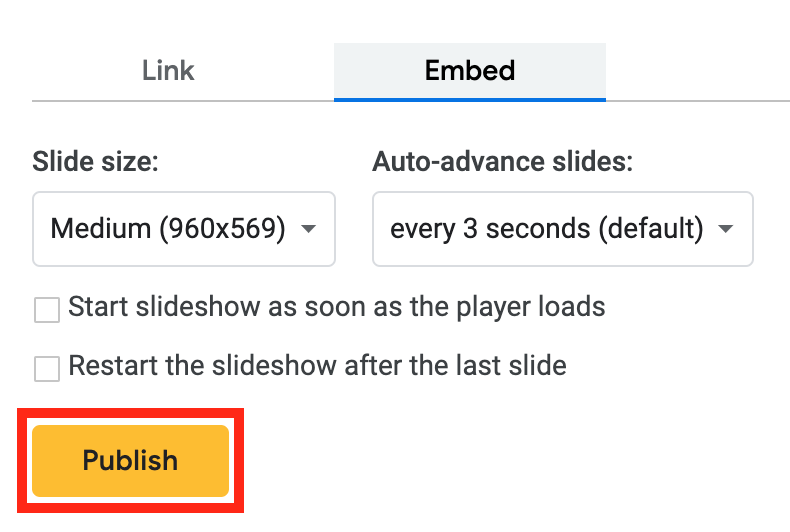The width and height of the screenshot is (790, 532).
Task: Expand the Auto-advance slides dropdown
Action: pyautogui.click(x=562, y=230)
